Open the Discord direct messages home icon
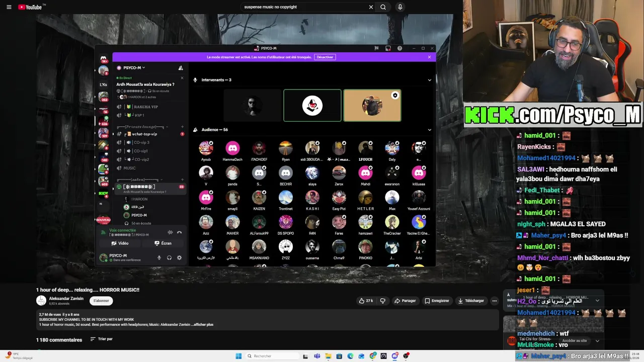This screenshot has height=362, width=644. (104, 59)
